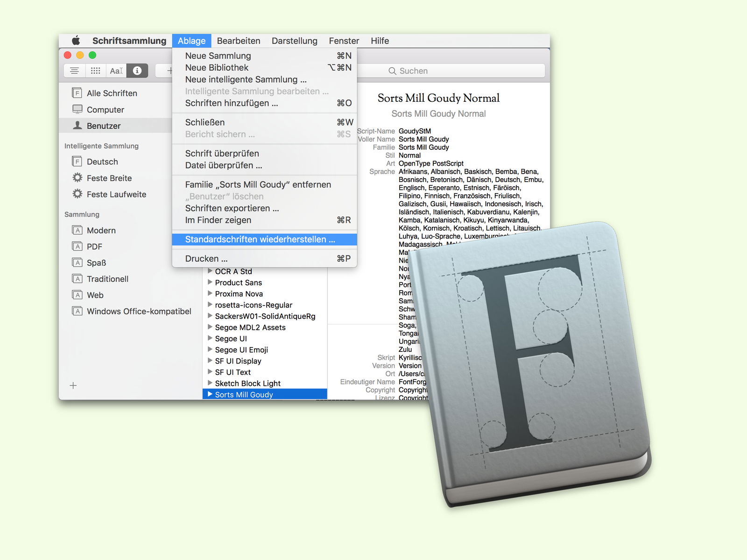Show font information view icon
This screenshot has width=747, height=560.
tap(137, 70)
